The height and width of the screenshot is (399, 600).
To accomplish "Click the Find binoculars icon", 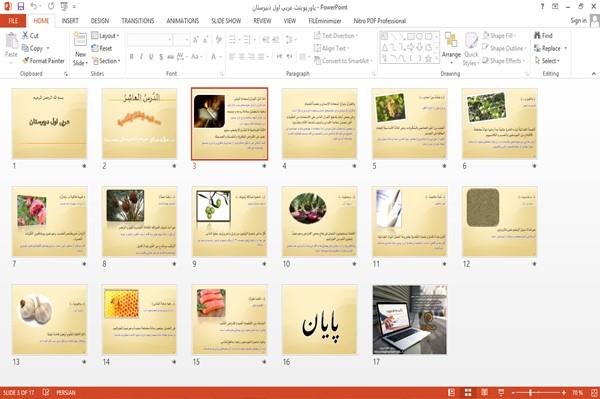I will click(x=537, y=35).
